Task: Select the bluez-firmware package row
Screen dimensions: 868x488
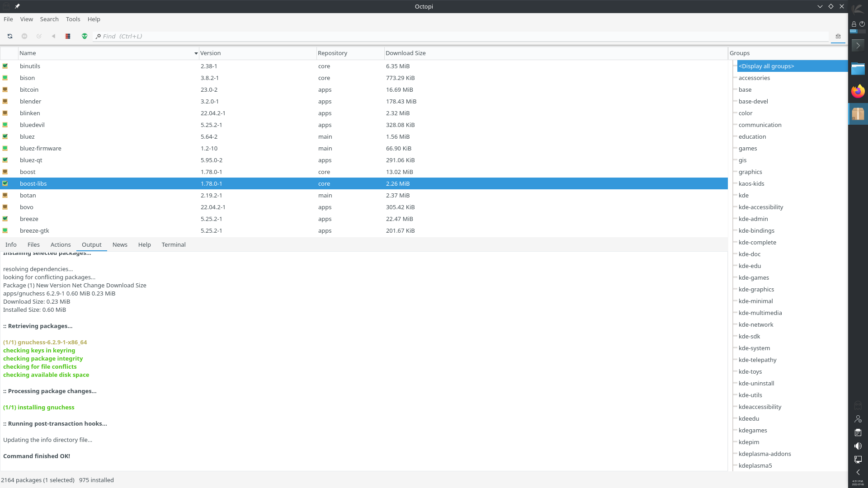Action: point(364,148)
